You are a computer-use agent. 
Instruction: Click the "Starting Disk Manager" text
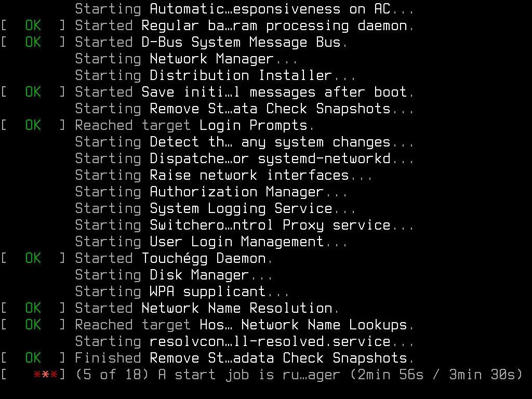click(x=174, y=275)
